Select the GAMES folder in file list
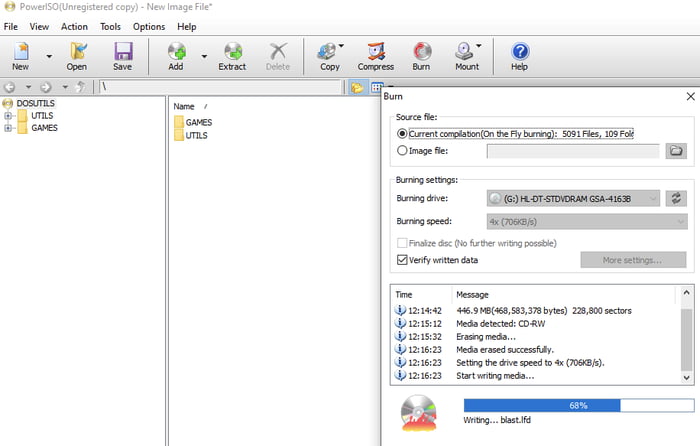Image resolution: width=700 pixels, height=446 pixels. [193, 122]
